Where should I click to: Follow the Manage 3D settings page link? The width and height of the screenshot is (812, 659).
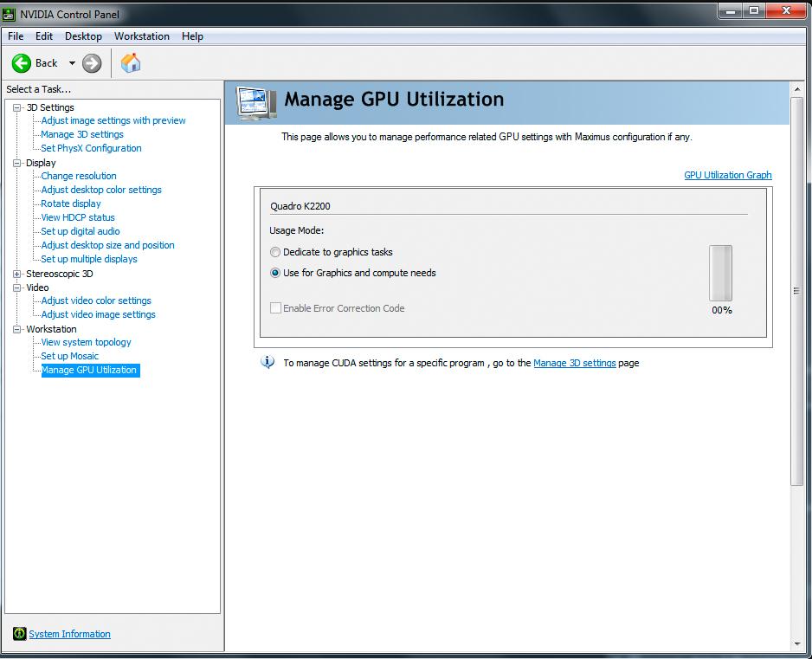(574, 363)
